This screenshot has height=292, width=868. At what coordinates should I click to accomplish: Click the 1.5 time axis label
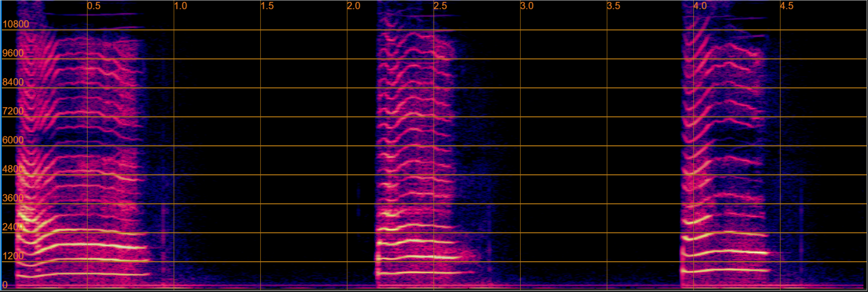click(267, 6)
